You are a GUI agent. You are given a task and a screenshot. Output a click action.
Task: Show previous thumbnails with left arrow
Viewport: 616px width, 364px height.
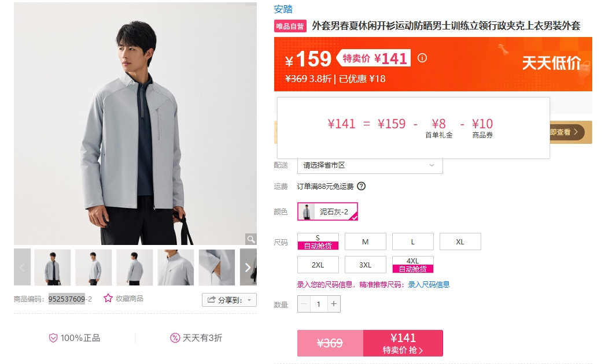click(x=22, y=267)
